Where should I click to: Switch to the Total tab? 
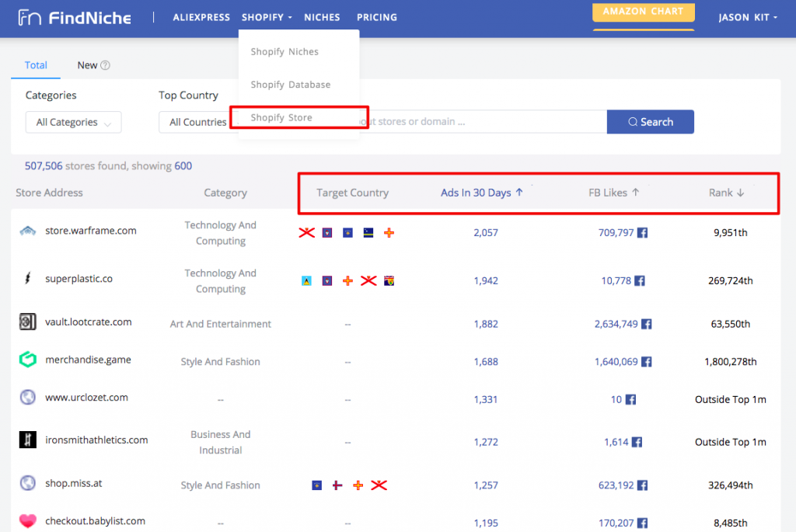(36, 65)
